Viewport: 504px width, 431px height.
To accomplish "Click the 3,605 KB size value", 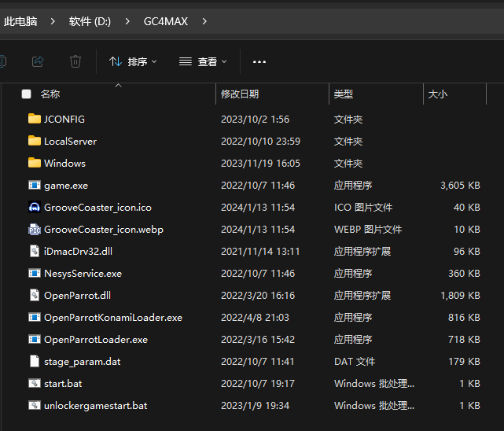I will pos(460,186).
